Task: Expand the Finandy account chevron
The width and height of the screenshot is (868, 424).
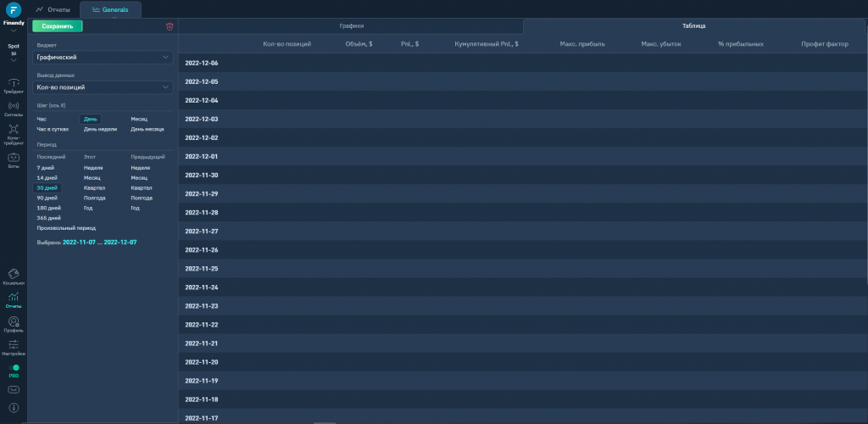Action: 14,31
